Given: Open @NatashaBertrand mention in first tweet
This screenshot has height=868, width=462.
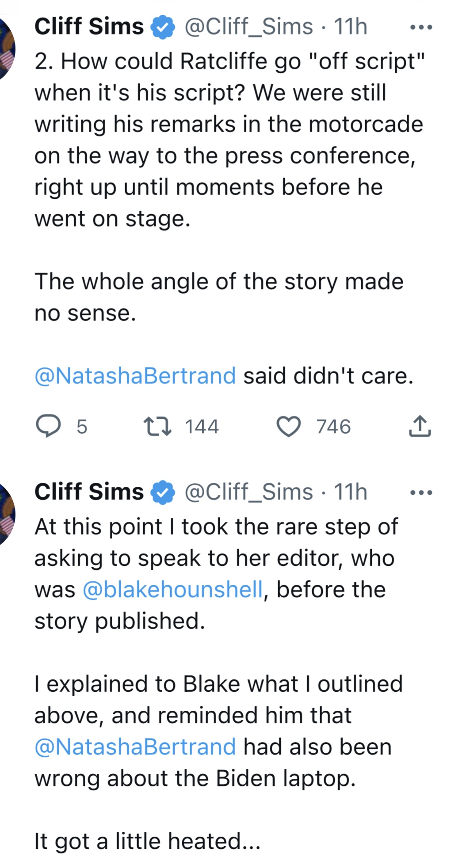Looking at the screenshot, I should tap(135, 376).
